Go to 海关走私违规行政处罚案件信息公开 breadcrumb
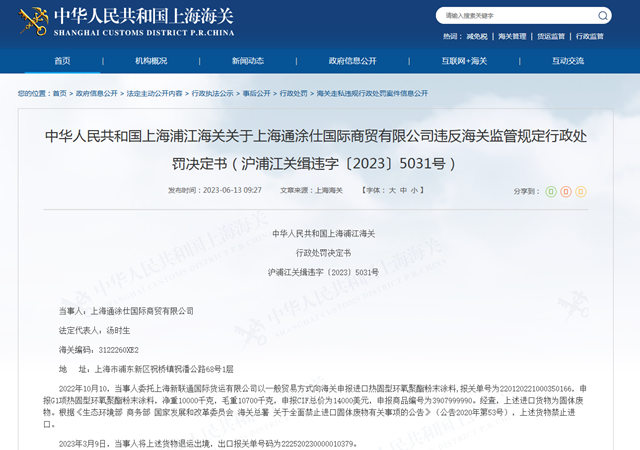The height and width of the screenshot is (450, 640). (x=372, y=93)
